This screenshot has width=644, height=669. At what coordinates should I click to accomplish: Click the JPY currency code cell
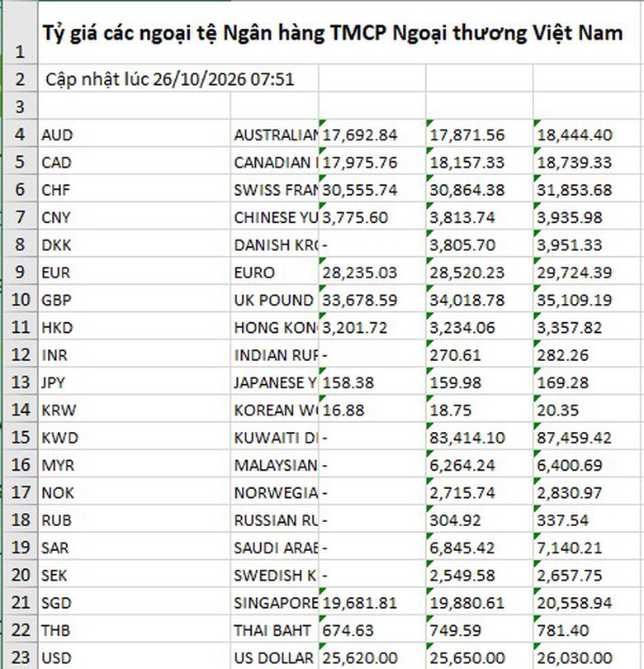point(134,382)
